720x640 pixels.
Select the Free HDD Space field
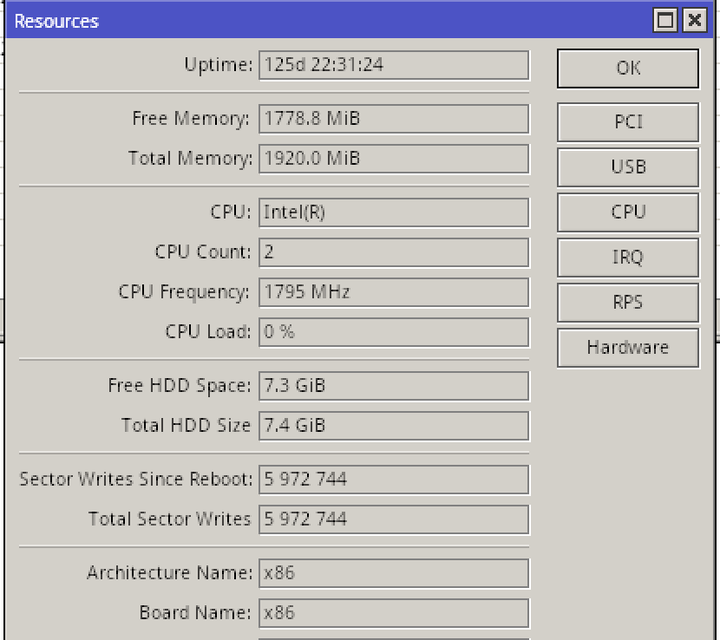pos(394,386)
